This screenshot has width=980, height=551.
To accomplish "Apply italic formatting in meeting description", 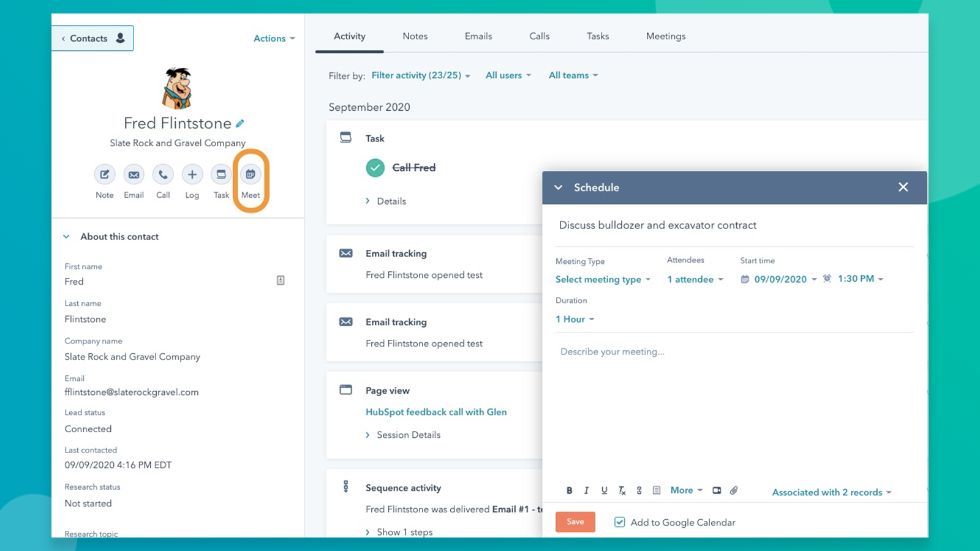I will [x=586, y=490].
